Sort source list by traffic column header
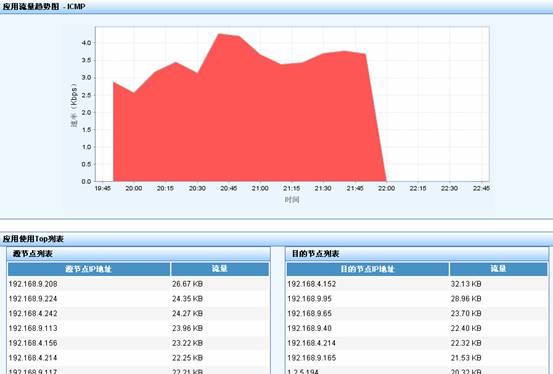The image size is (553, 374). (x=220, y=269)
